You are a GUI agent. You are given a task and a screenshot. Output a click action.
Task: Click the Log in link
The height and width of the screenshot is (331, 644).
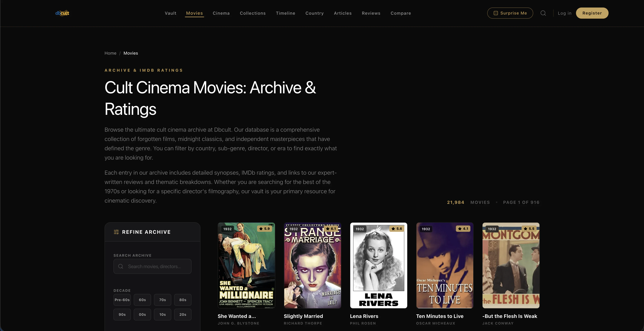(x=565, y=13)
